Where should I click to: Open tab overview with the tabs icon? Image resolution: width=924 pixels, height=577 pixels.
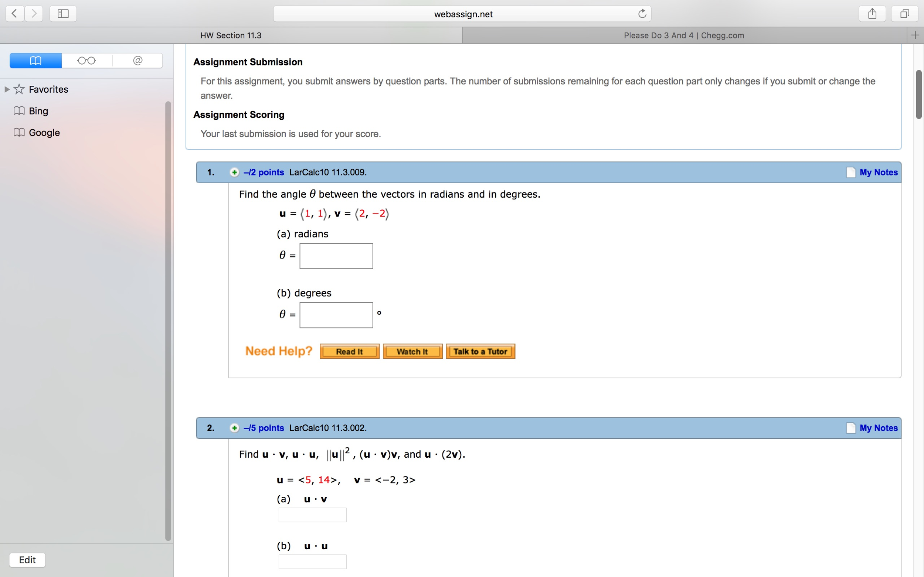click(x=904, y=14)
